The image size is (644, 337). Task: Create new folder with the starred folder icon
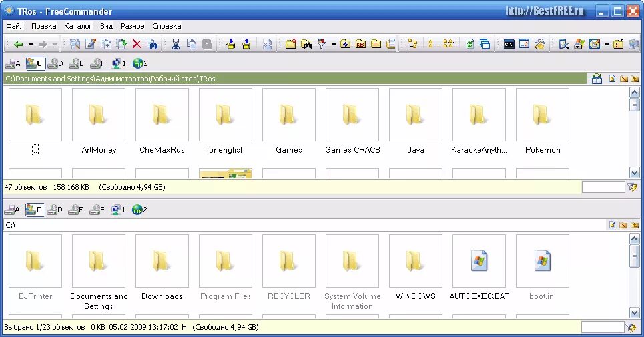(291, 44)
